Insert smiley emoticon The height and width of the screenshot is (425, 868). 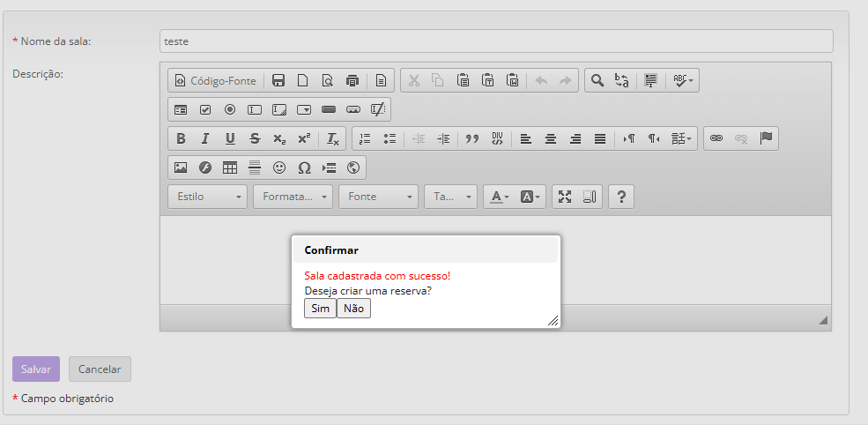point(279,168)
